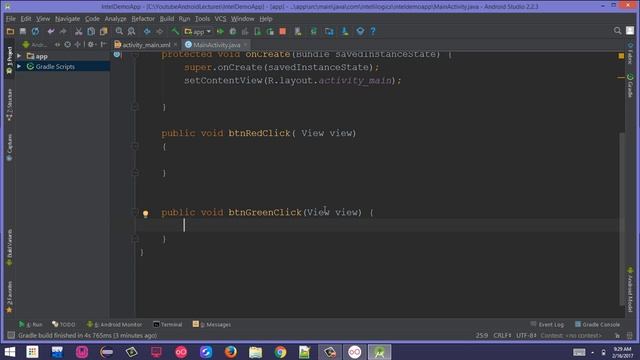Click the Synchronize refresh toolbar icon

(x=36, y=31)
